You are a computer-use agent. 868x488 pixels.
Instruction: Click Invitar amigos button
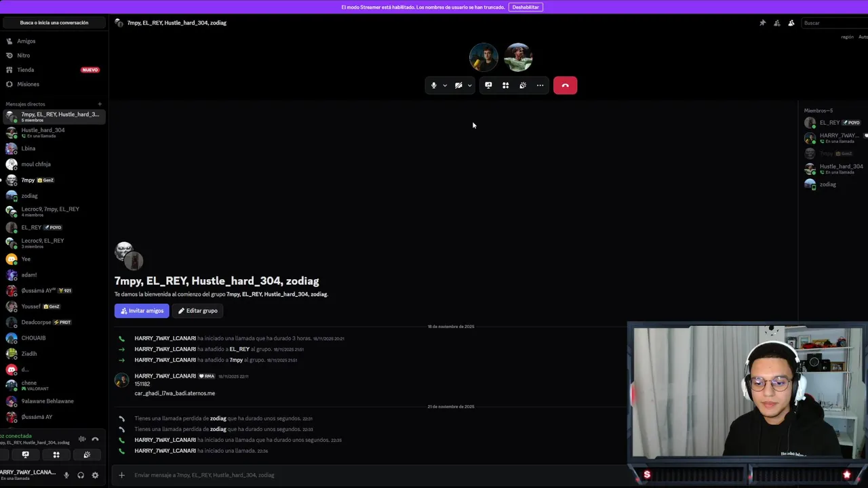tap(142, 310)
